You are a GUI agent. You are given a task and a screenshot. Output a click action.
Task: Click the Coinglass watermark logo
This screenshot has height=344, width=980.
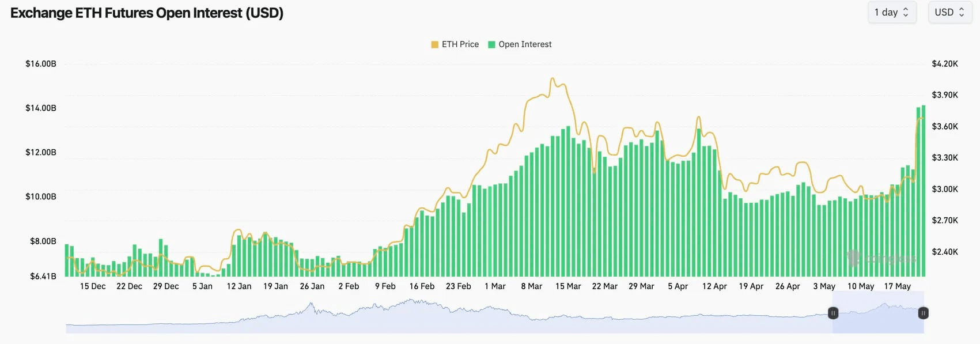point(881,259)
